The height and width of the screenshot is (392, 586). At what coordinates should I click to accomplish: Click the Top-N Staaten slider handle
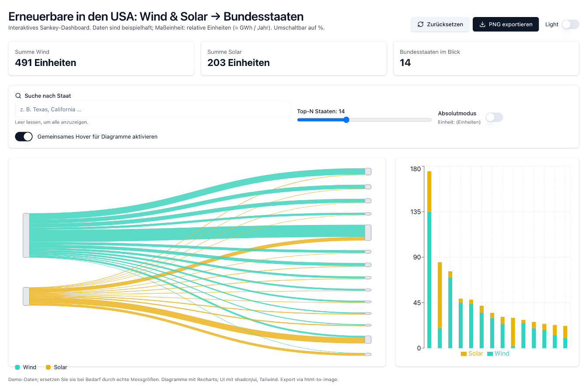(x=346, y=120)
